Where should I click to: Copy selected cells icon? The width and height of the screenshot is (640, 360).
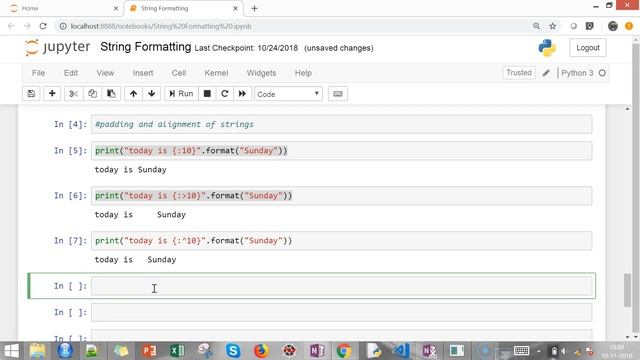pos(93,93)
